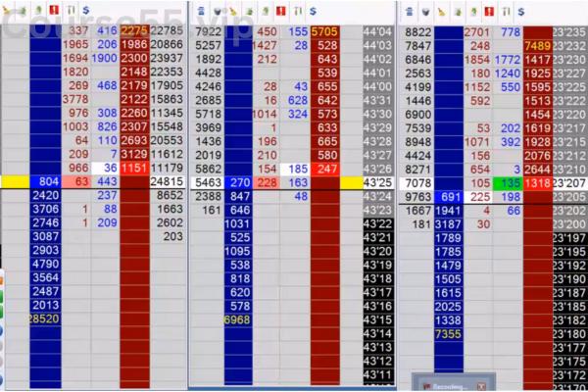Click the volume profile value 24815

point(167,181)
